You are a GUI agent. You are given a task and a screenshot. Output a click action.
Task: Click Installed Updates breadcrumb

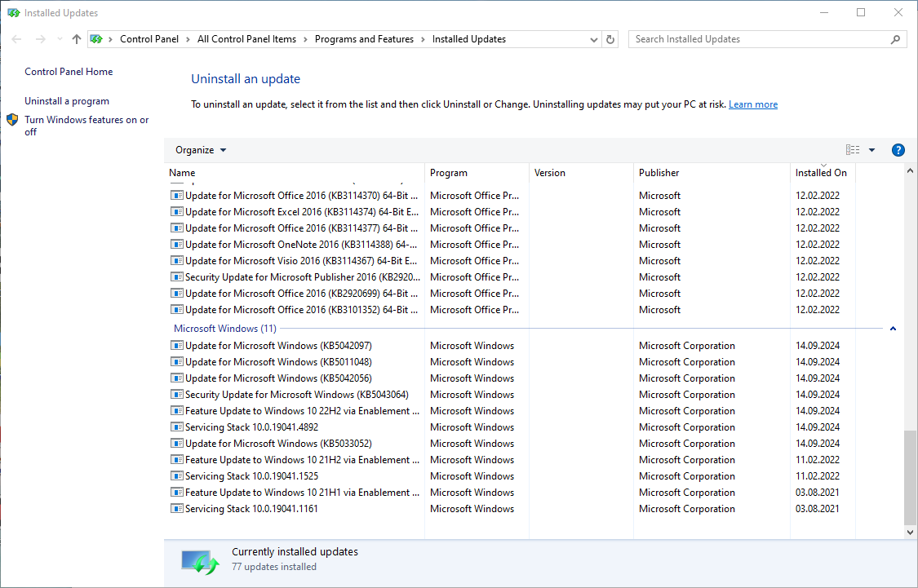[469, 39]
